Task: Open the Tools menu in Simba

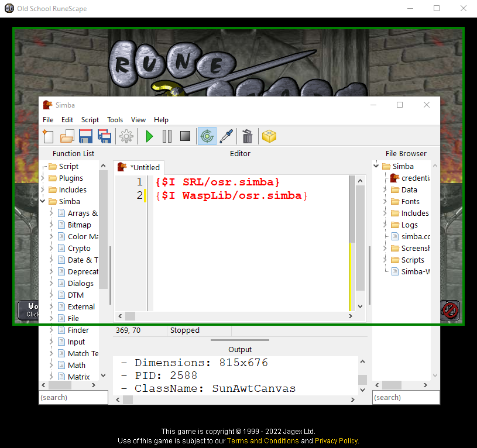Action: point(115,120)
